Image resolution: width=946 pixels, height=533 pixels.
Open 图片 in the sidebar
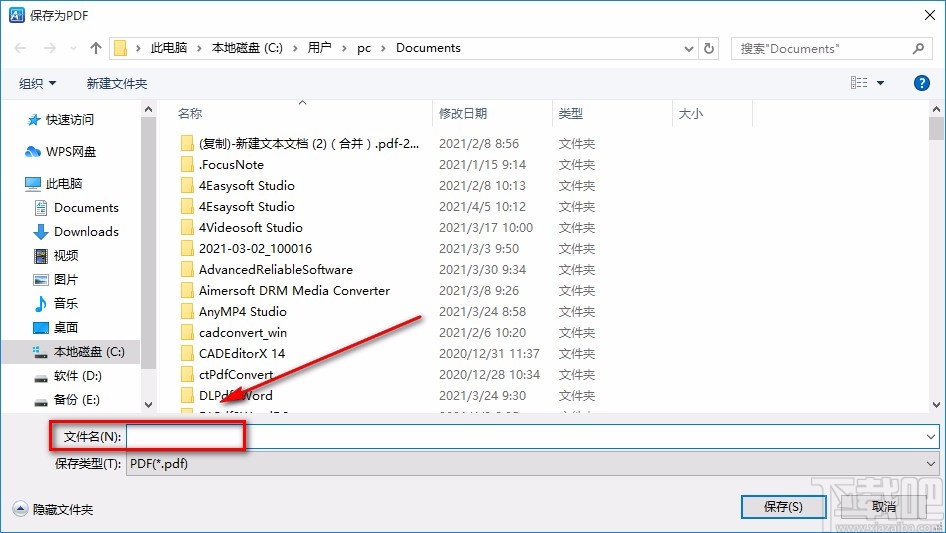[x=57, y=279]
